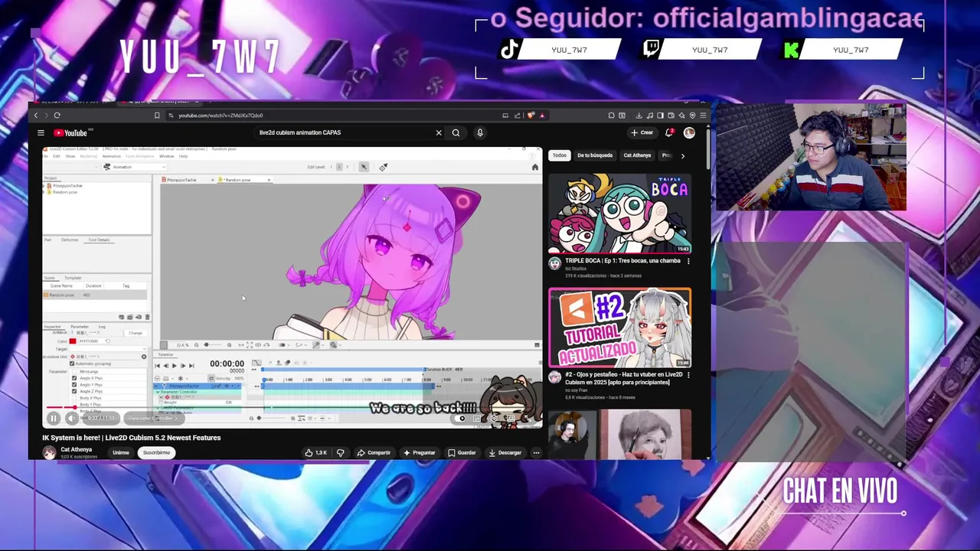Open options for Ojos y pestañas video
Screen dimensions: 980x551
tap(688, 375)
